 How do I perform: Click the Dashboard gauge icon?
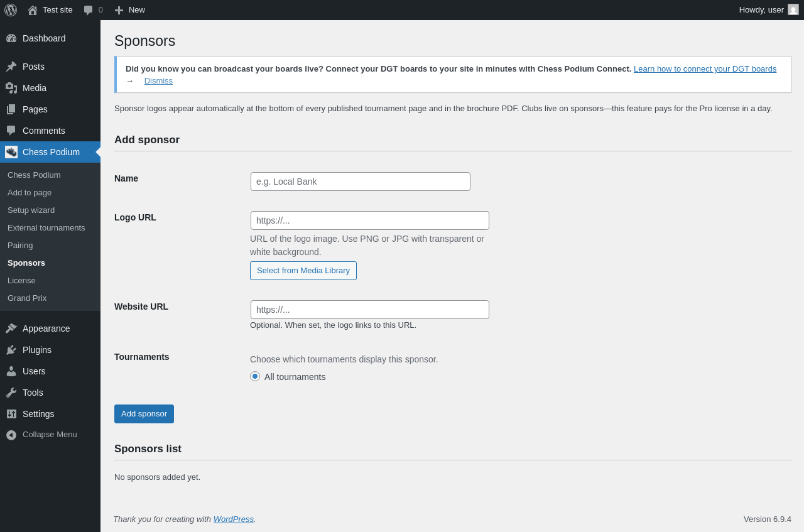[x=11, y=38]
